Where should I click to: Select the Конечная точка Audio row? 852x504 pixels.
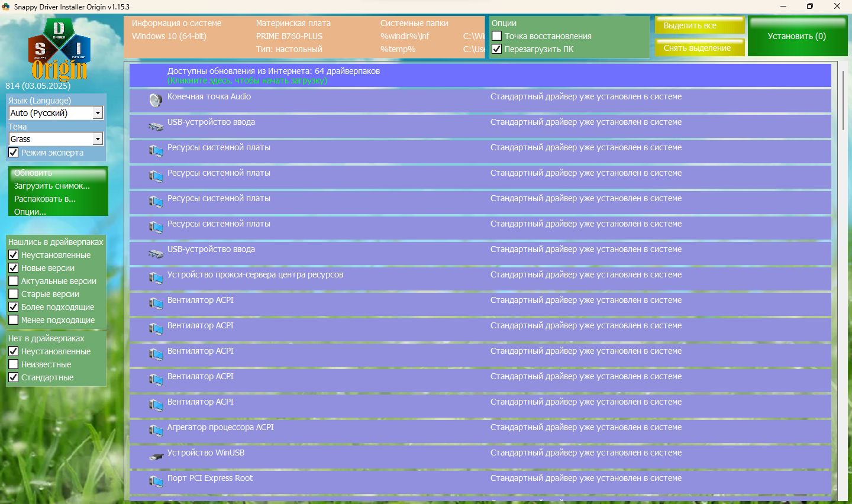pyautogui.click(x=480, y=101)
